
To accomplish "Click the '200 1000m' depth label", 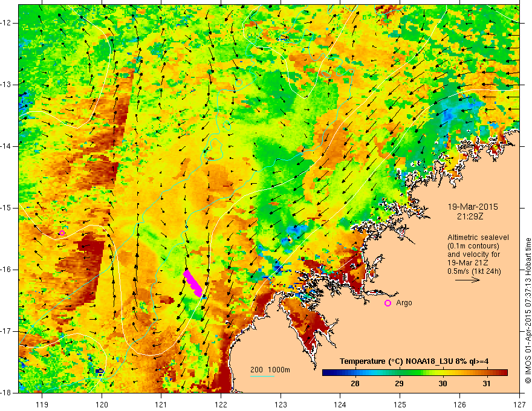I will coord(270,370).
